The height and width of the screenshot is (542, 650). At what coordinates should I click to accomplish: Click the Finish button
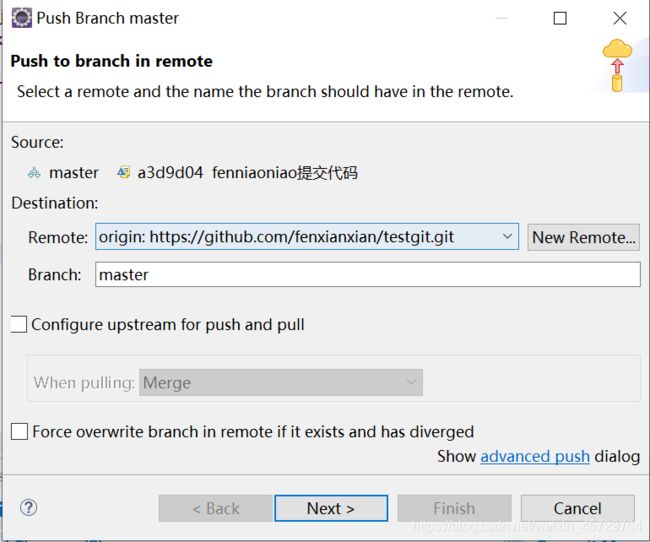[454, 508]
